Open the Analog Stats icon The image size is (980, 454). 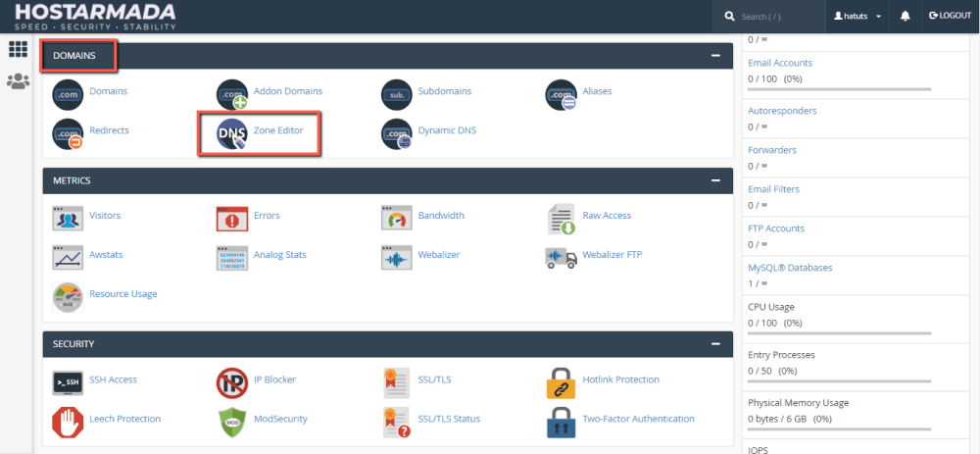point(232,258)
